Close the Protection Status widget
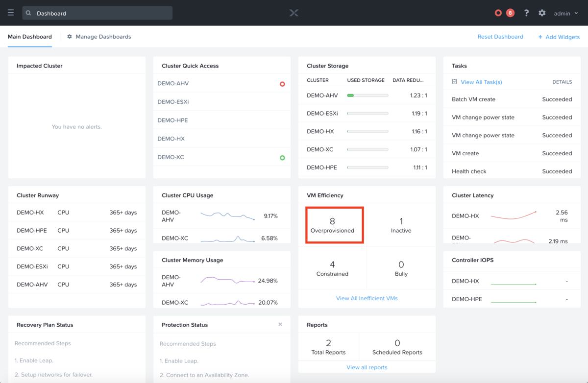588x383 pixels. click(280, 324)
